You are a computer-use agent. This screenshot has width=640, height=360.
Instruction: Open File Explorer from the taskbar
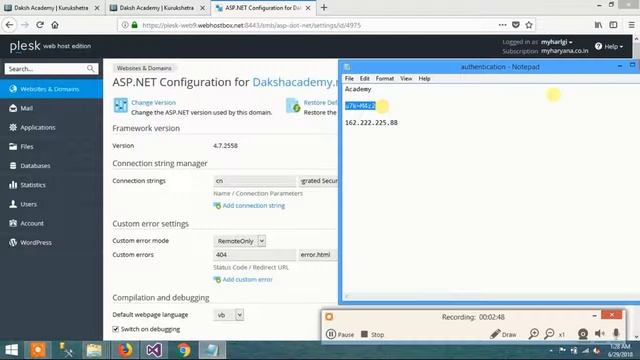click(94, 350)
